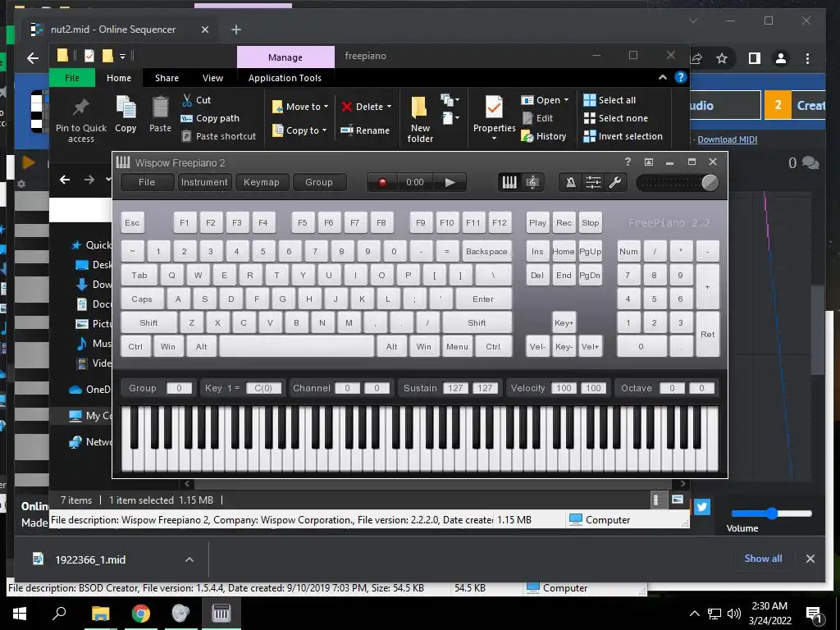The height and width of the screenshot is (630, 840).
Task: Click the Num key on virtual keypad
Action: coord(628,251)
